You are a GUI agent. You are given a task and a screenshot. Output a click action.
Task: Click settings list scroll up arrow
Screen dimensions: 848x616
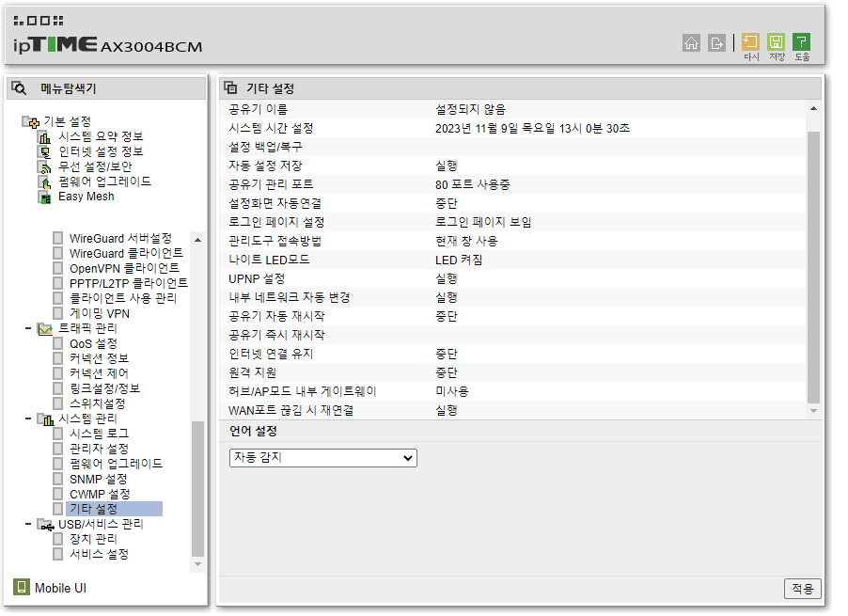pyautogui.click(x=813, y=109)
